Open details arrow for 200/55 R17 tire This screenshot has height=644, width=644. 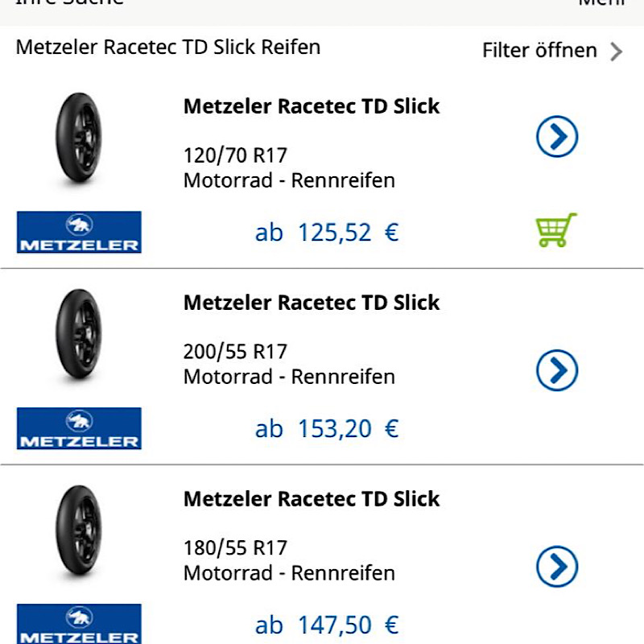(x=557, y=370)
